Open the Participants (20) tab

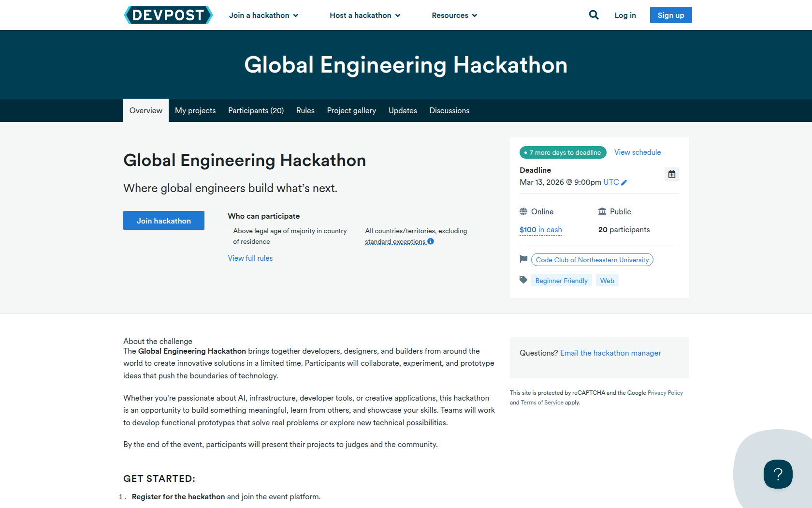coord(256,111)
